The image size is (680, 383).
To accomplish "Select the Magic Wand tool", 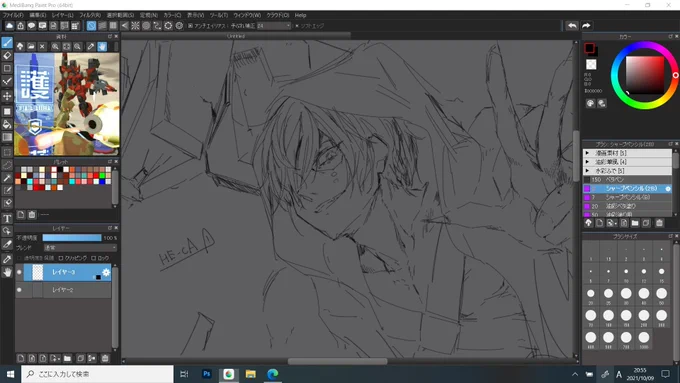I will [x=7, y=178].
